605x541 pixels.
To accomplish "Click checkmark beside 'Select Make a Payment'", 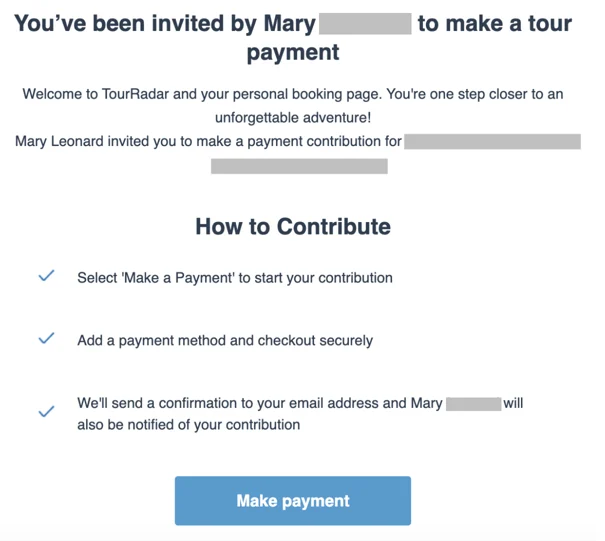I will tap(46, 276).
